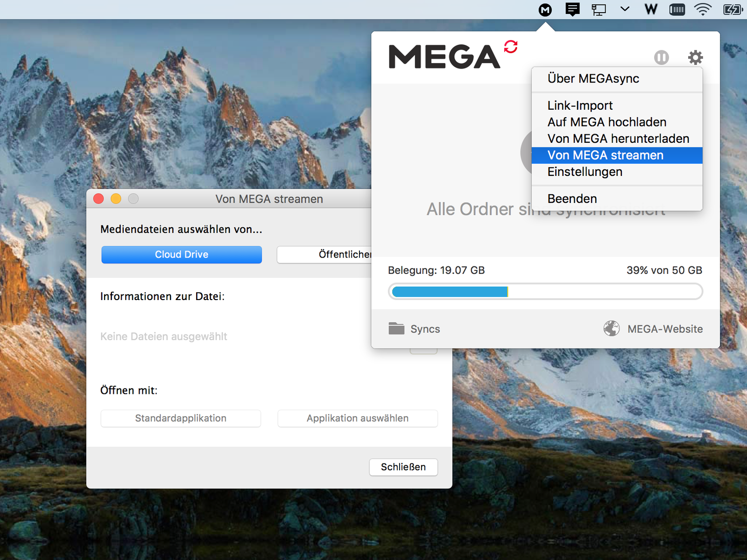Click the battery charging indicator
This screenshot has height=560, width=747.
coord(733,10)
